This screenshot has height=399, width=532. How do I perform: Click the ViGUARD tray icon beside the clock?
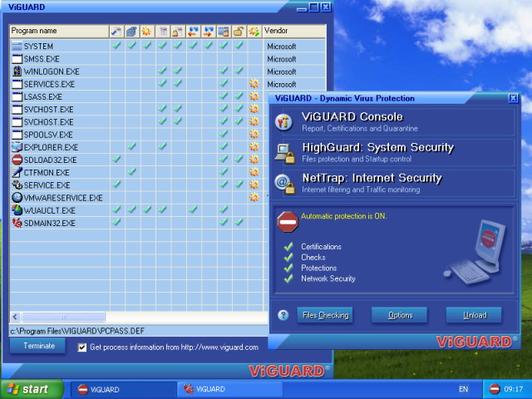(495, 389)
